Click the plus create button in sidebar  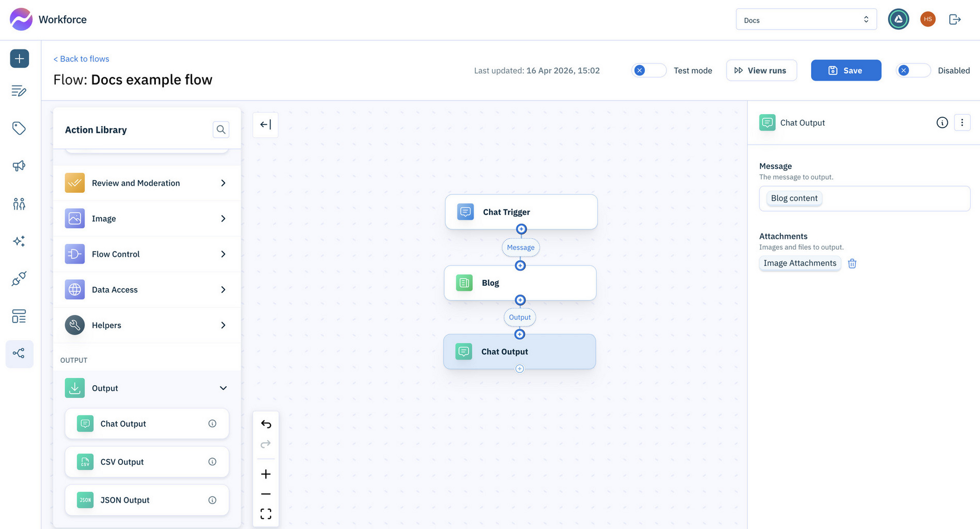coord(19,58)
